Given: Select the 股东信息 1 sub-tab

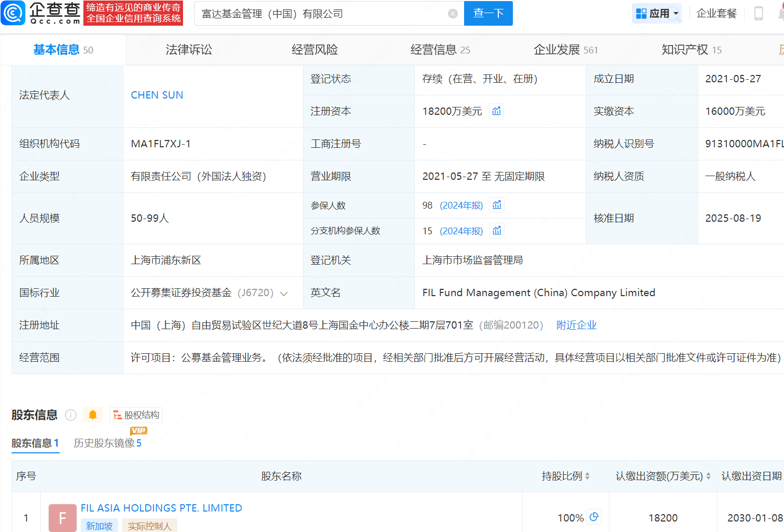Looking at the screenshot, I should (35, 443).
